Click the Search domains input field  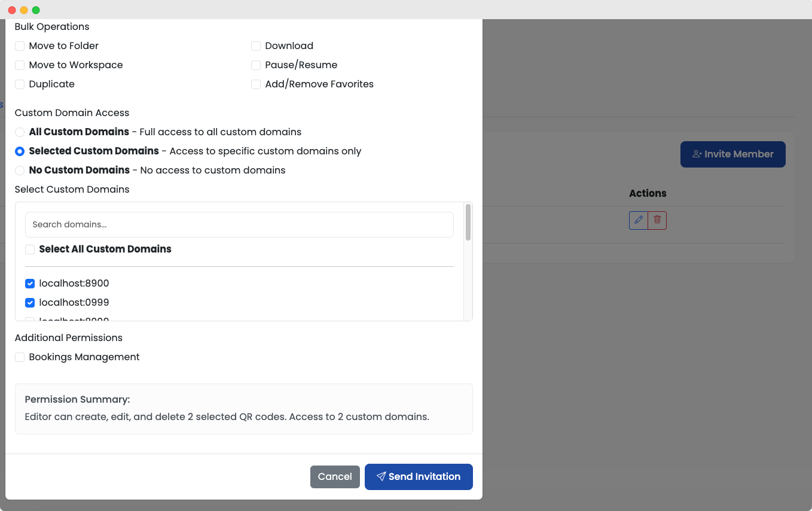click(239, 224)
